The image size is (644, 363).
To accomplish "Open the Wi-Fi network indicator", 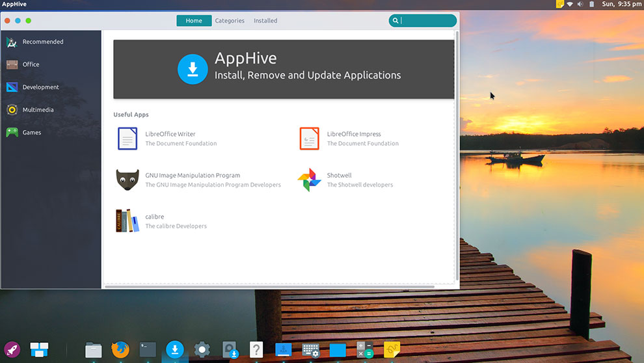I will [x=570, y=4].
